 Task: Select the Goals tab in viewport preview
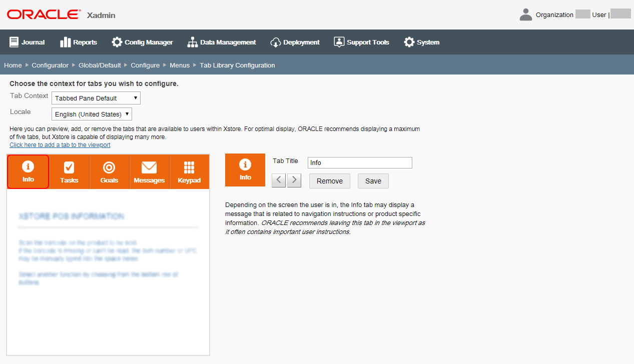(x=109, y=172)
